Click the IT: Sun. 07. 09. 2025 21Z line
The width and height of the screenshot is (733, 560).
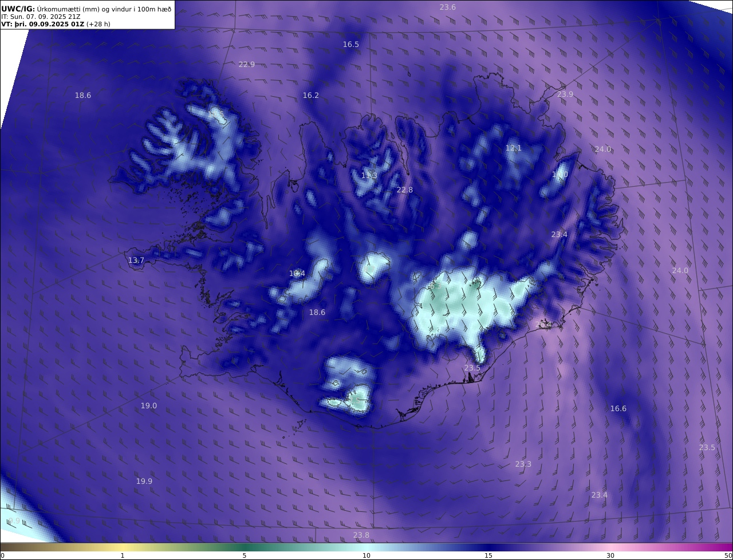[x=41, y=17]
